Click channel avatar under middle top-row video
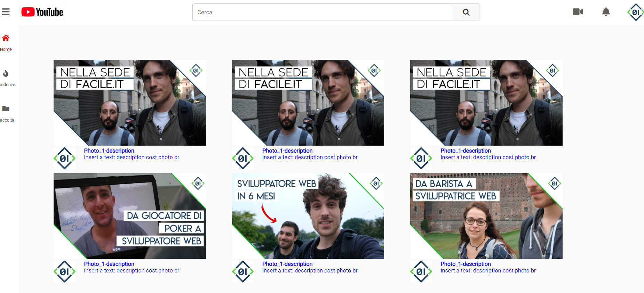Screen dimensions: 644x293 coord(243,159)
